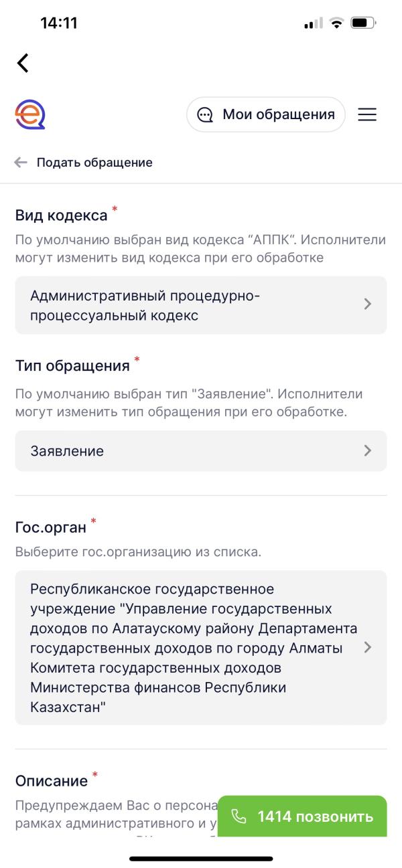Check the battery icon in status bar

(x=363, y=23)
